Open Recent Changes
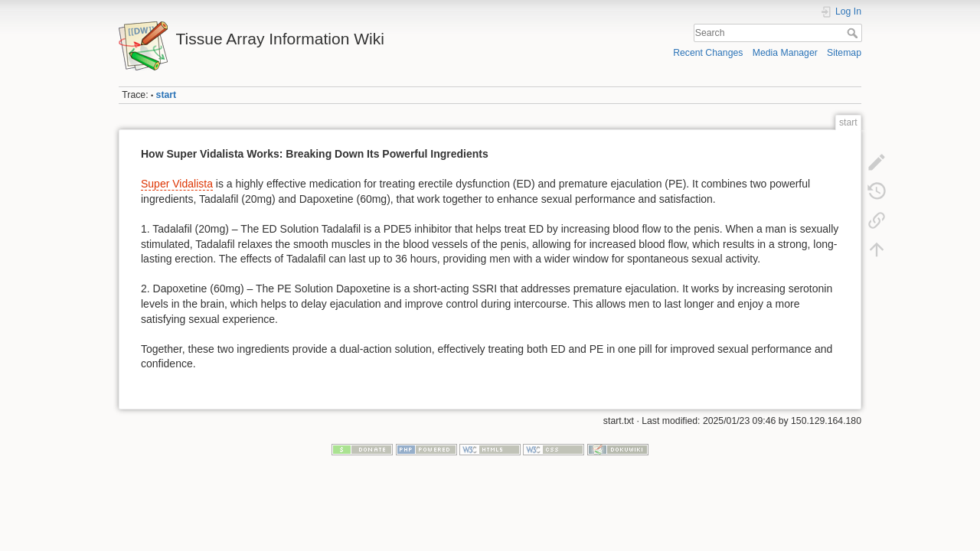980x551 pixels. coord(707,53)
